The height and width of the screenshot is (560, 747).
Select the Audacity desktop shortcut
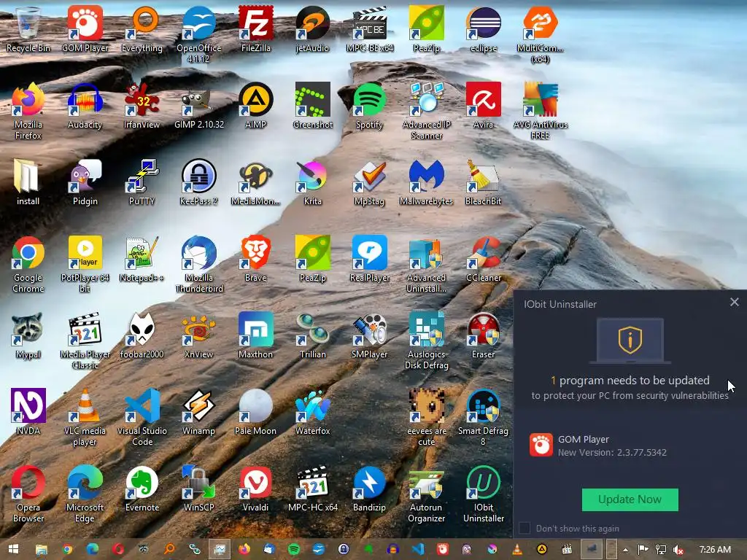[85, 105]
